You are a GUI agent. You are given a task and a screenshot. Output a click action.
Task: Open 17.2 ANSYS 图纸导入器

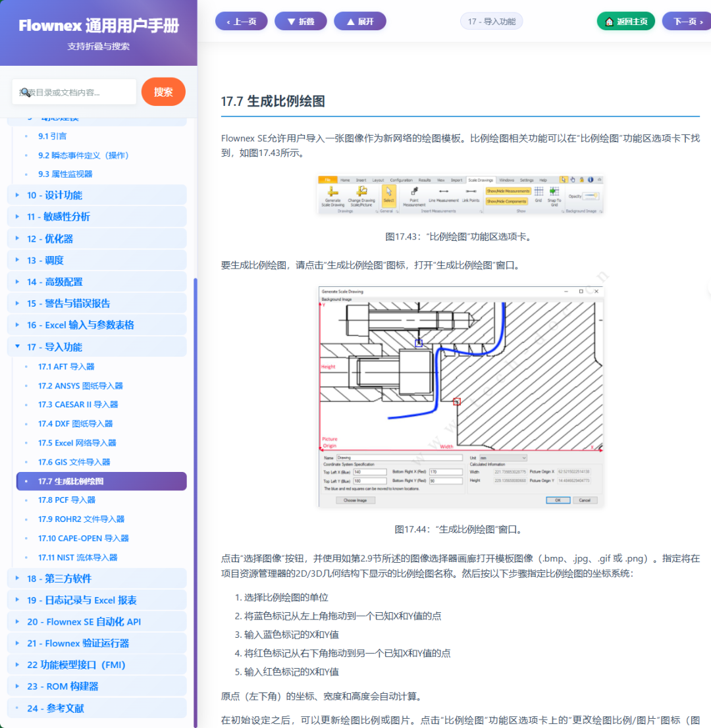pos(80,386)
